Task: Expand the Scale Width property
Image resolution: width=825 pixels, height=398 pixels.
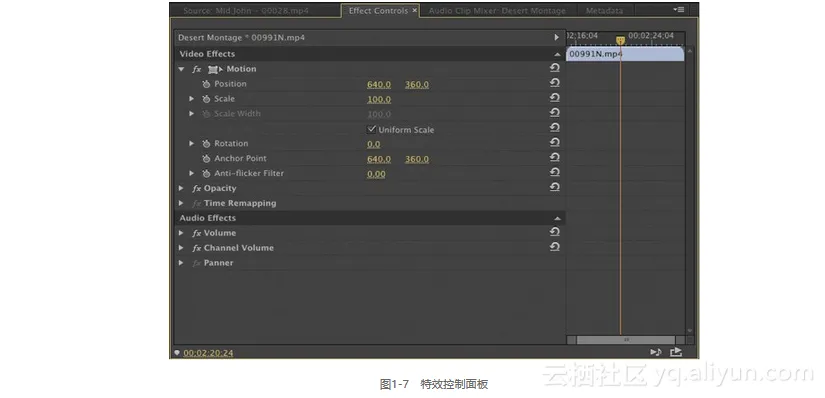Action: 192,114
